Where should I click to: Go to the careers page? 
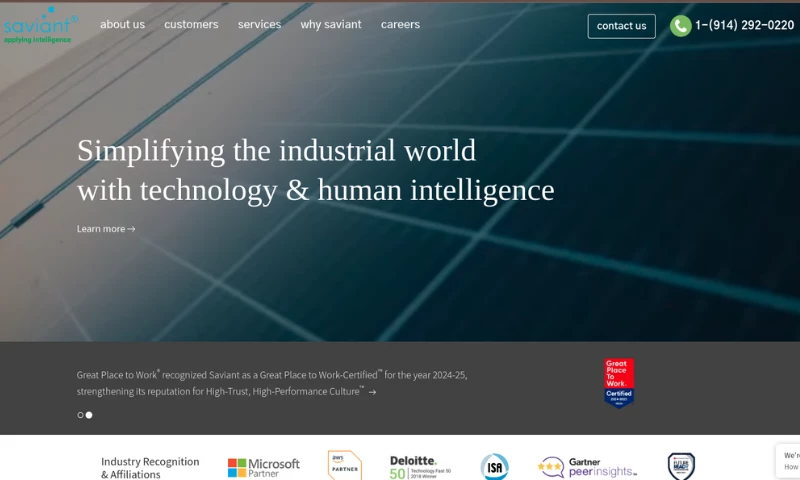(400, 25)
